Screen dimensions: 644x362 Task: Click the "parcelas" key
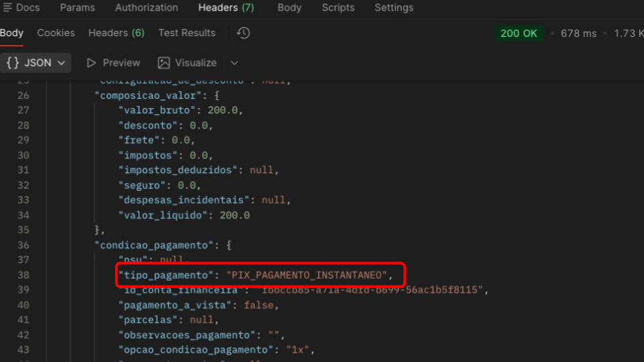click(148, 320)
